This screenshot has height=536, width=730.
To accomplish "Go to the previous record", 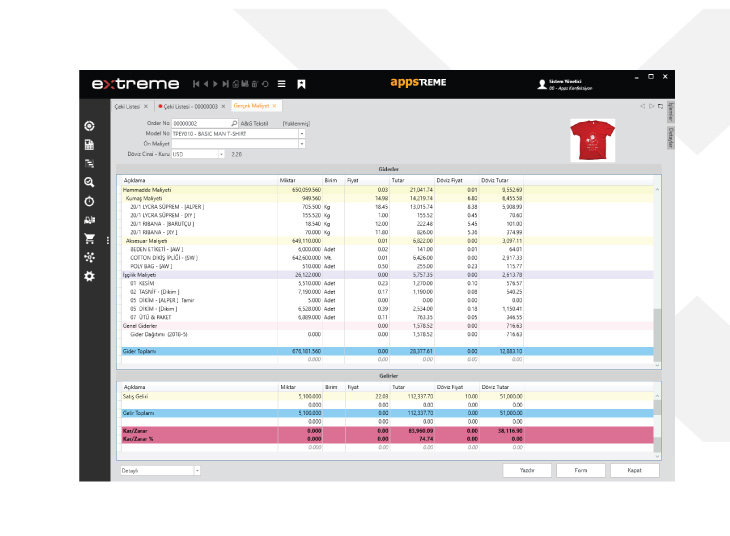I will (x=206, y=84).
